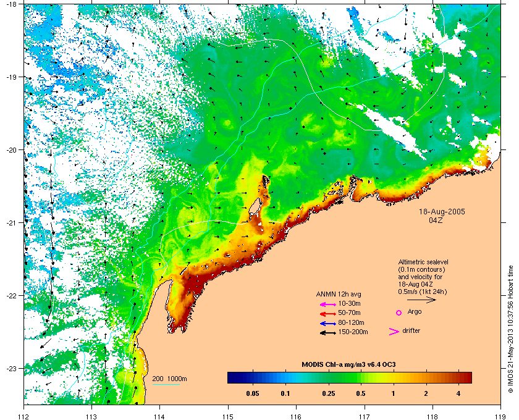Click the 0.5m/s (1kt 24h) text
Screen dimensions: 519x420
(x=423, y=292)
